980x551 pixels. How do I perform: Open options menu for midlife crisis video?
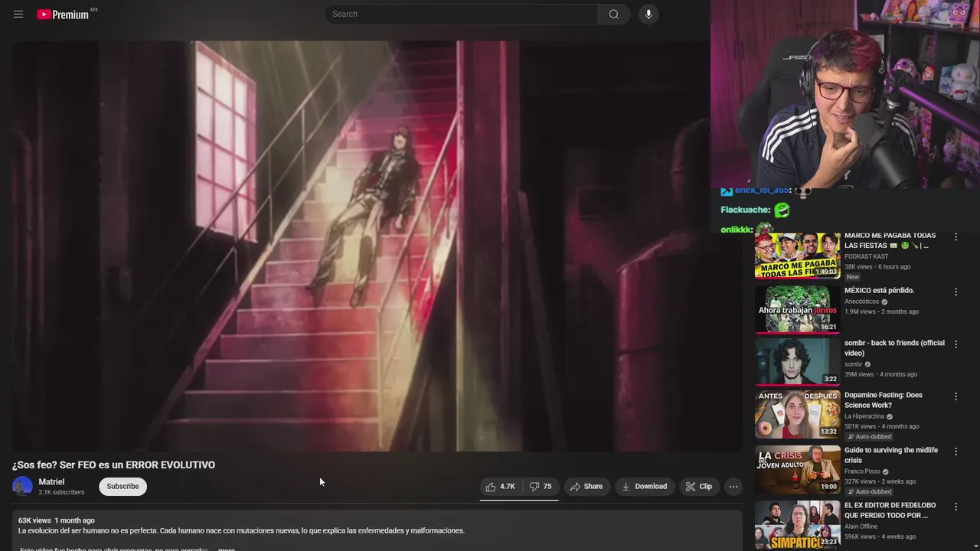pos(955,452)
